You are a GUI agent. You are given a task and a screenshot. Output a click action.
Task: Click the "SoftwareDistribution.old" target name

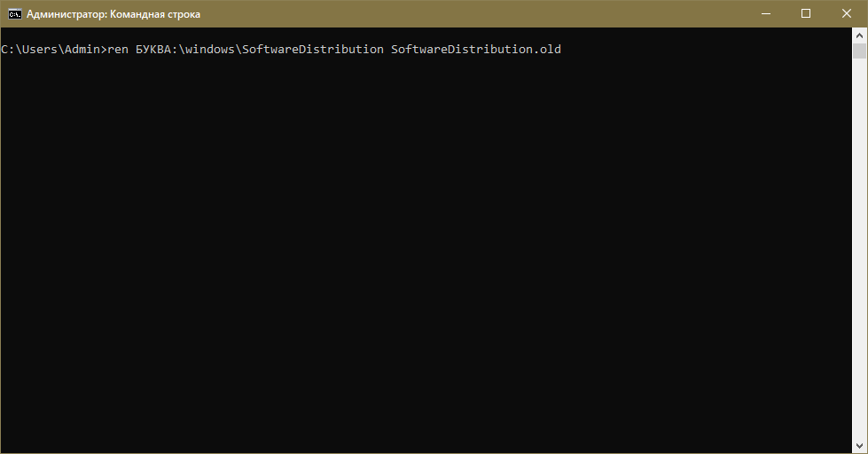[476, 50]
